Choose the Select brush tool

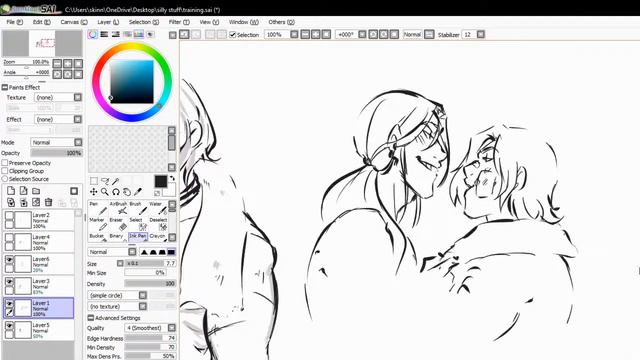(138, 224)
